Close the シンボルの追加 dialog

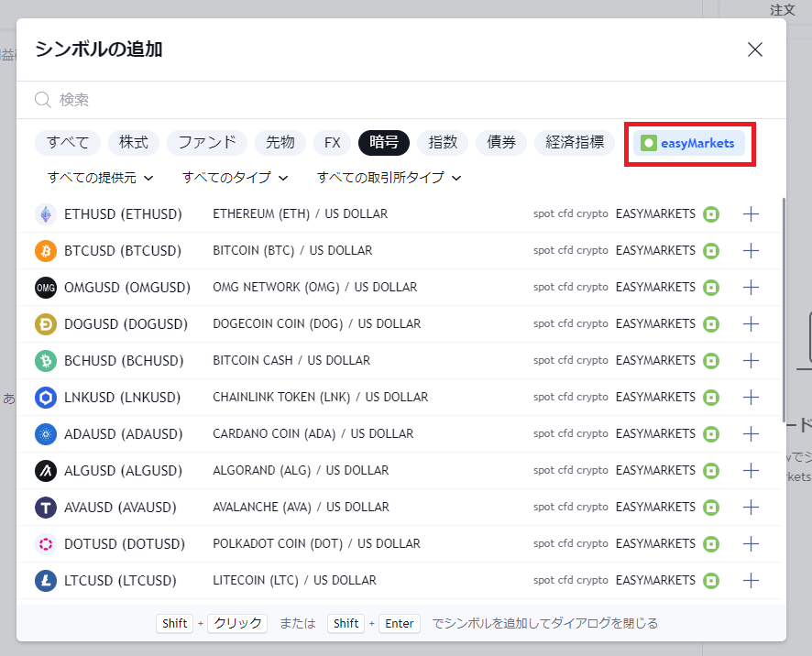point(755,49)
